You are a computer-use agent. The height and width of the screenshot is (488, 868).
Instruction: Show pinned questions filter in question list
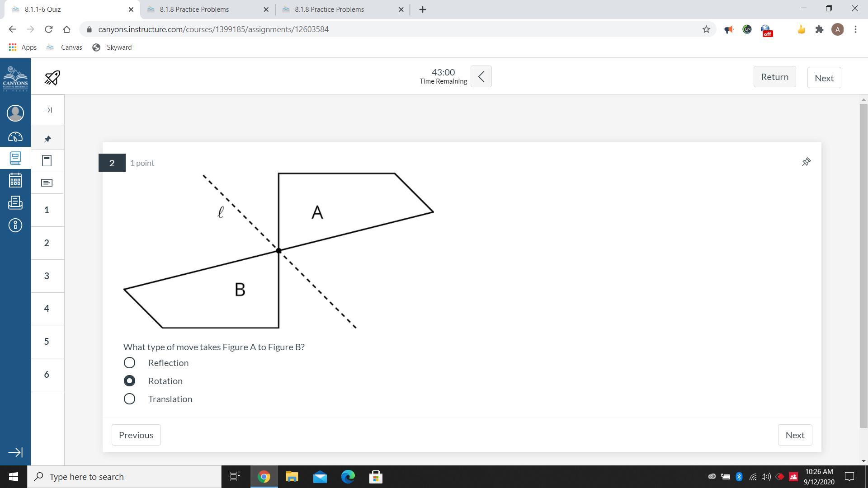47,139
